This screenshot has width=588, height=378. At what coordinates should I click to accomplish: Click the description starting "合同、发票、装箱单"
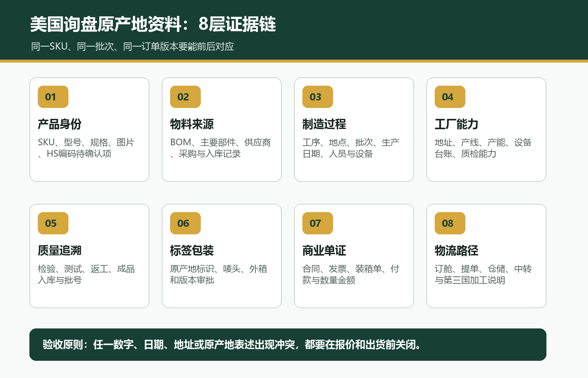351,274
